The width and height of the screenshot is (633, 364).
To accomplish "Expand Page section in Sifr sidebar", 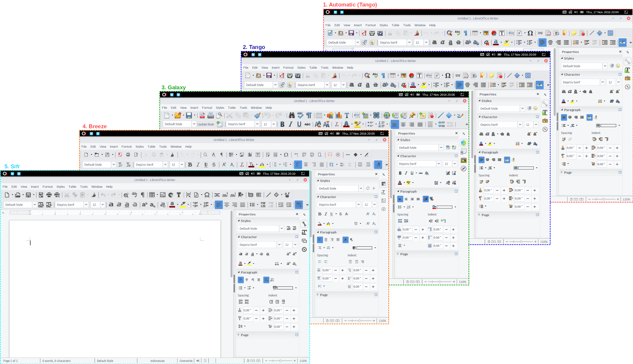I will pos(239,335).
